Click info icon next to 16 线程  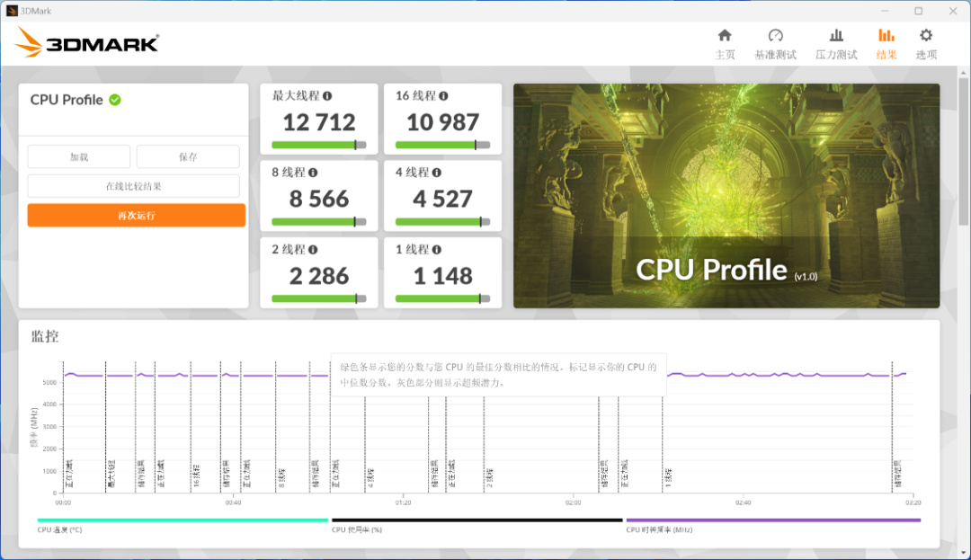point(443,96)
